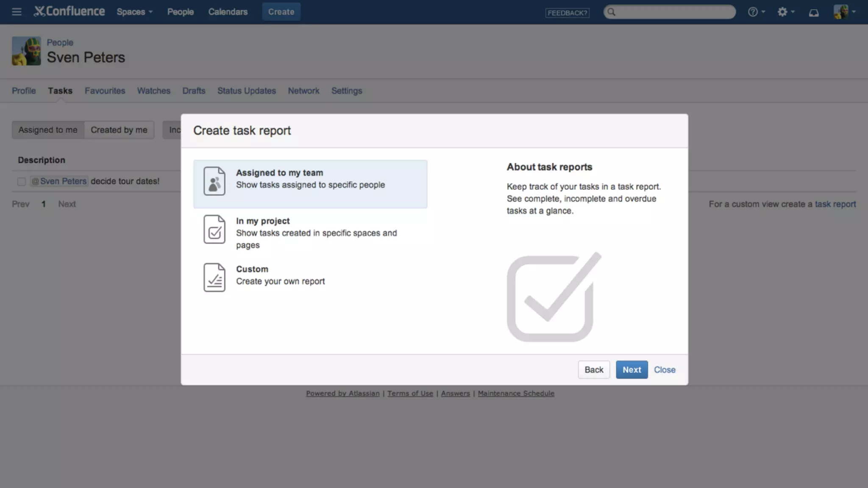
Task: Toggle the 'Created by me' filter
Action: point(119,130)
